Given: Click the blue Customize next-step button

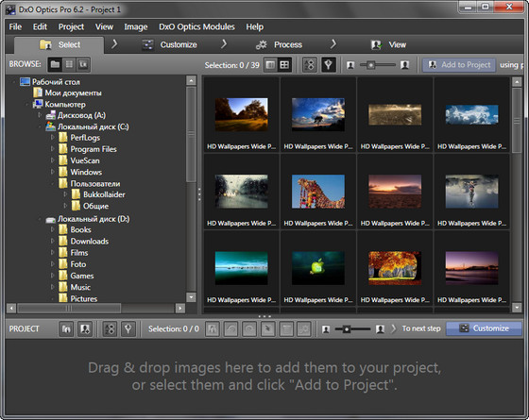Looking at the screenshot, I should tap(484, 328).
